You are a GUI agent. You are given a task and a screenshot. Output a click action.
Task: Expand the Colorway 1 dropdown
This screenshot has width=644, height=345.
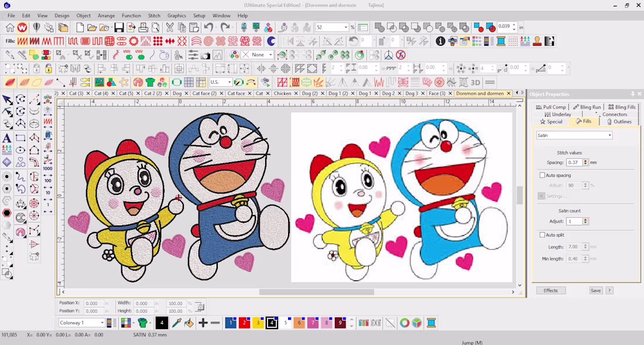coord(81,323)
